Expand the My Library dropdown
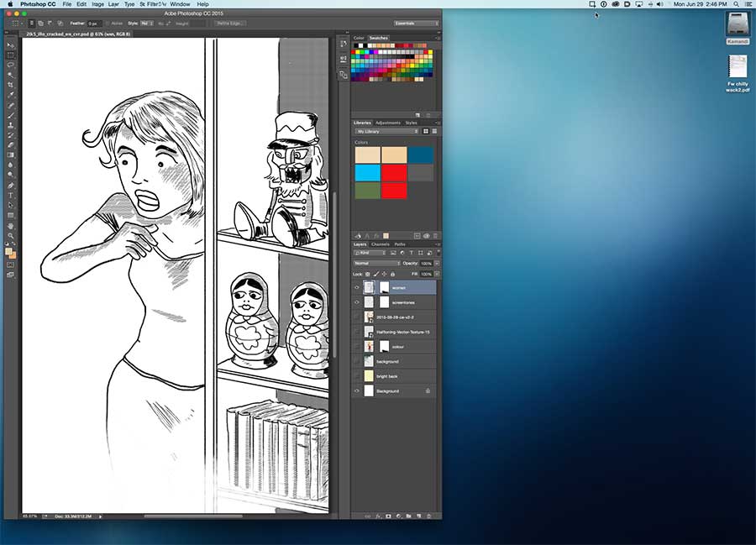The image size is (756, 545). [x=386, y=132]
